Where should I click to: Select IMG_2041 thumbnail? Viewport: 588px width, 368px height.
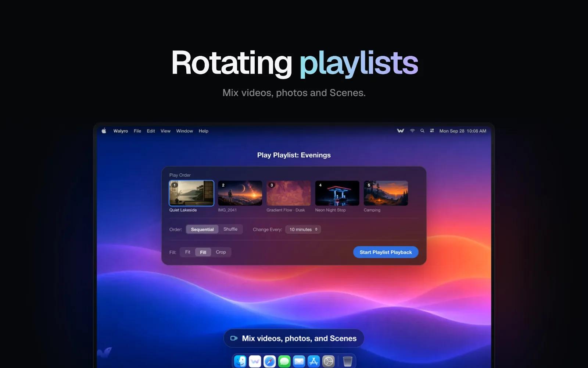click(x=240, y=193)
